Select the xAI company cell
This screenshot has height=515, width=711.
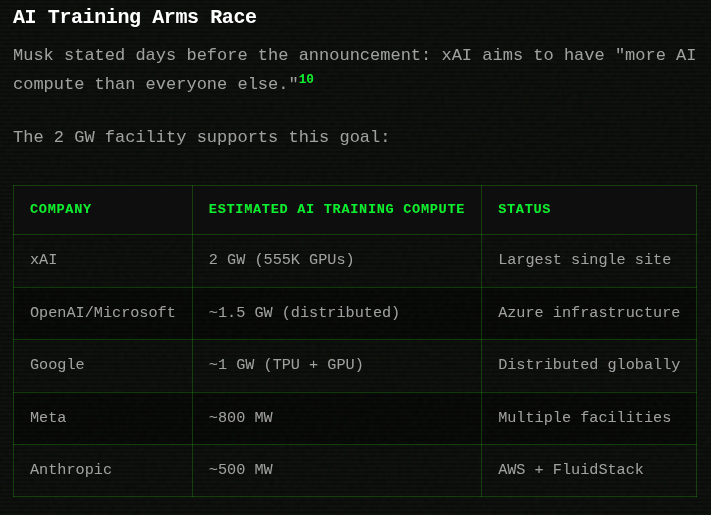pos(44,260)
